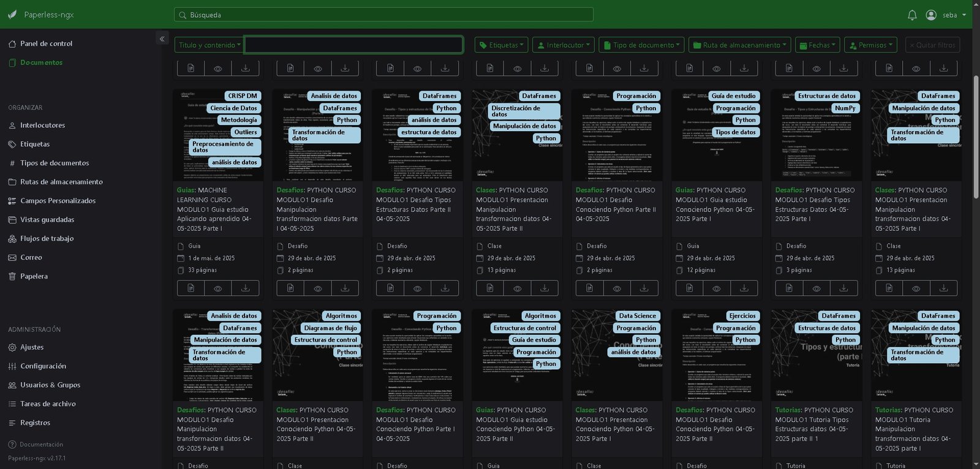Open the seba user account menu
Viewport: 980px width, 469px height.
pyautogui.click(x=946, y=15)
